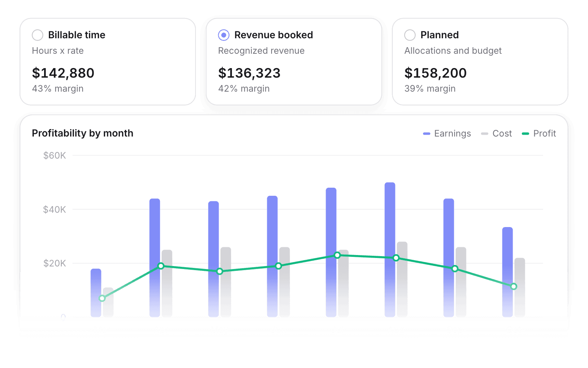Select the Planned radio button

click(x=410, y=35)
